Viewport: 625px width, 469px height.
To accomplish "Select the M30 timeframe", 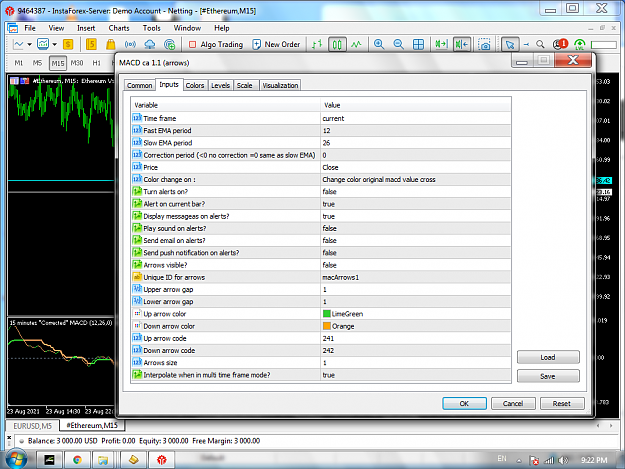I will point(77,63).
